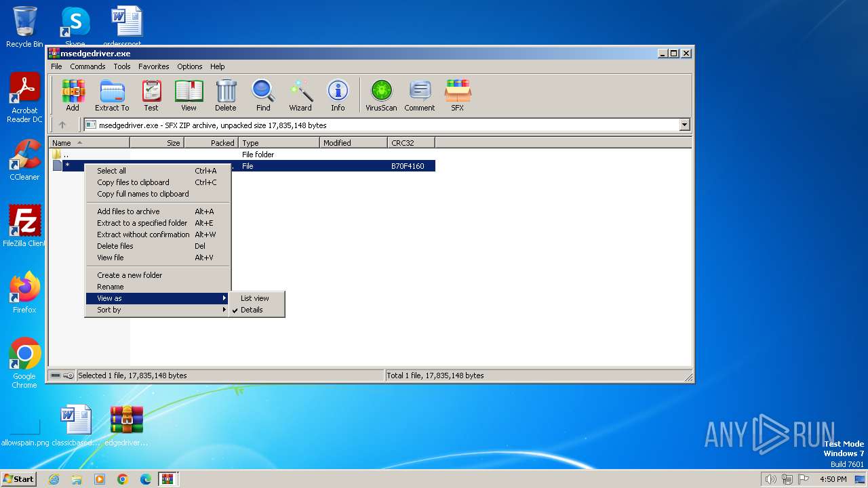
Task: Click the taskbar clock showing 4:50 PM
Action: click(833, 479)
